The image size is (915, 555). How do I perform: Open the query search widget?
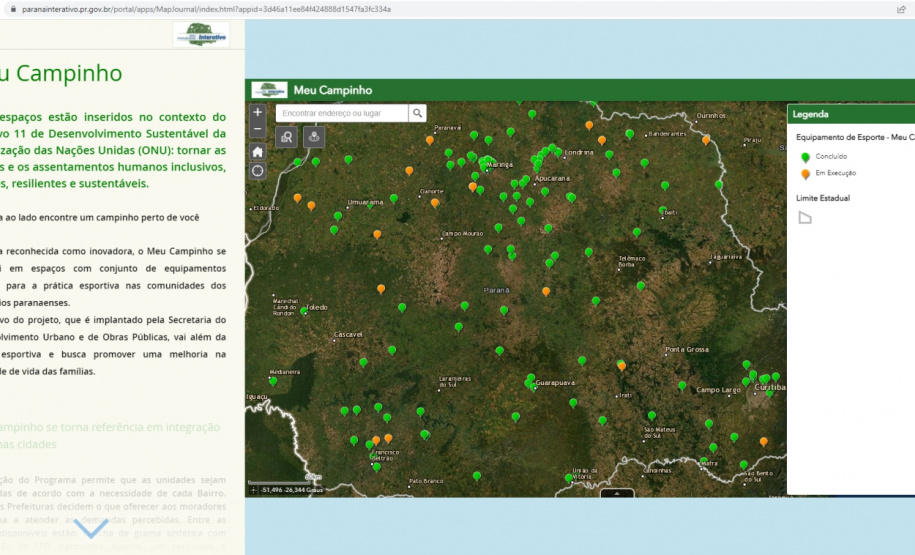click(288, 137)
